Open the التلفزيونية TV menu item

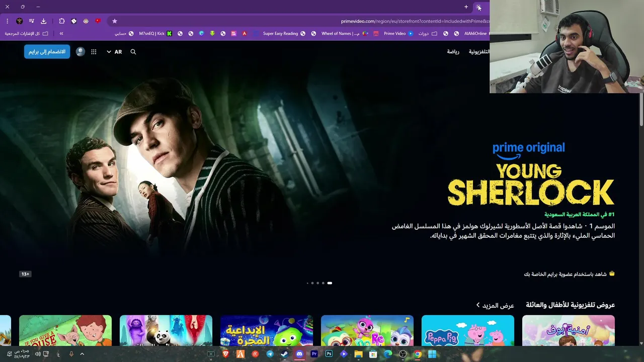point(479,52)
